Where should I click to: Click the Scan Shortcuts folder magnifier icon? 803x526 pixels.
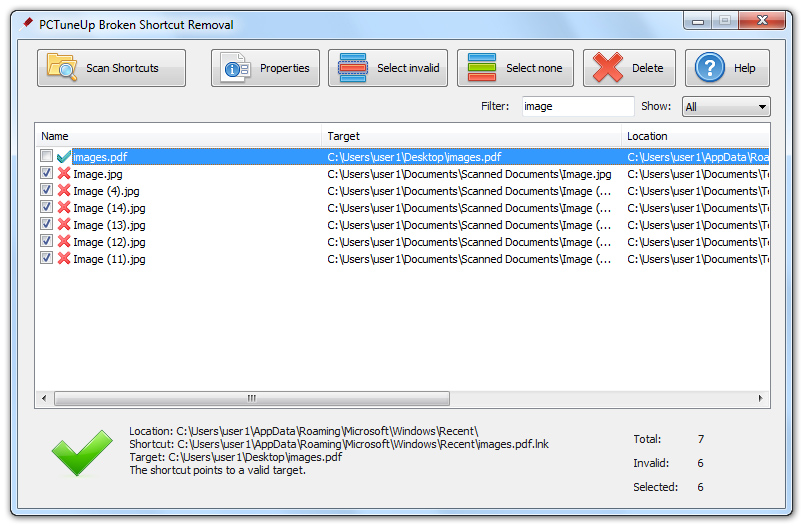click(61, 67)
